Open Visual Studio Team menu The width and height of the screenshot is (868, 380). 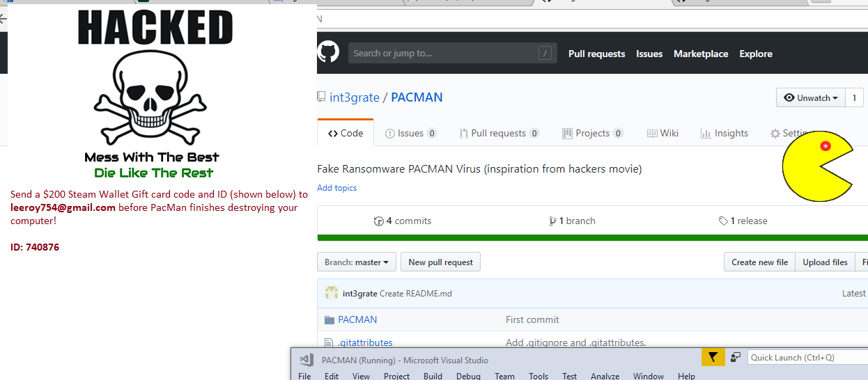[504, 376]
